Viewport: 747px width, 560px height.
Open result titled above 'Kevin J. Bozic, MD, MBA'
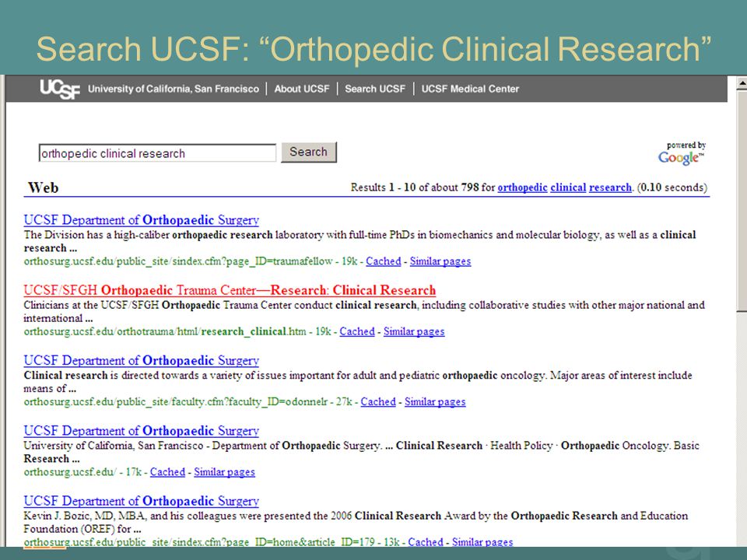pyautogui.click(x=142, y=501)
